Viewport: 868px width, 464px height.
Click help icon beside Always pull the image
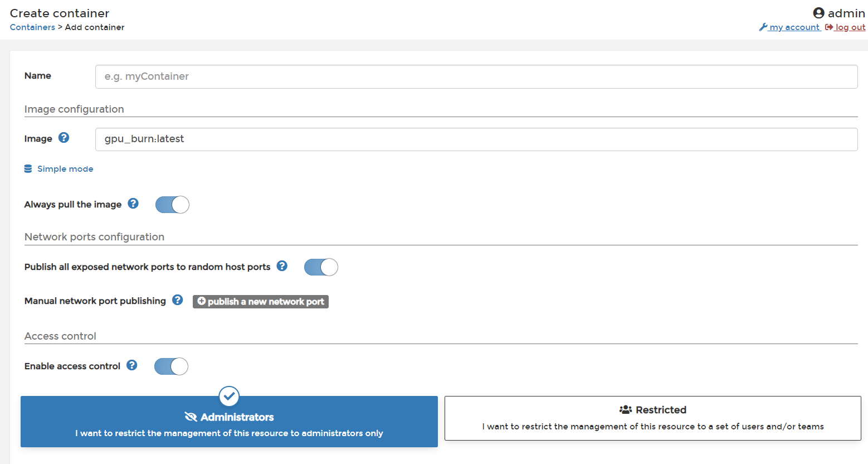133,204
